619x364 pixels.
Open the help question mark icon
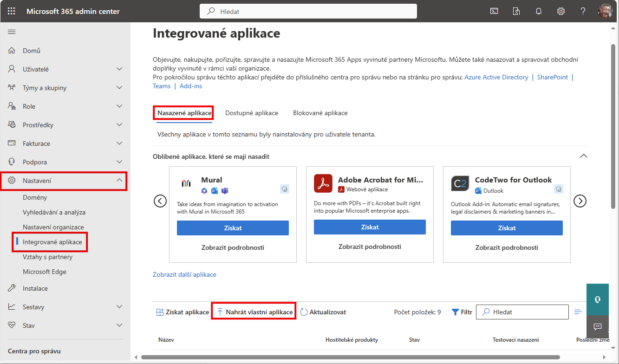583,11
